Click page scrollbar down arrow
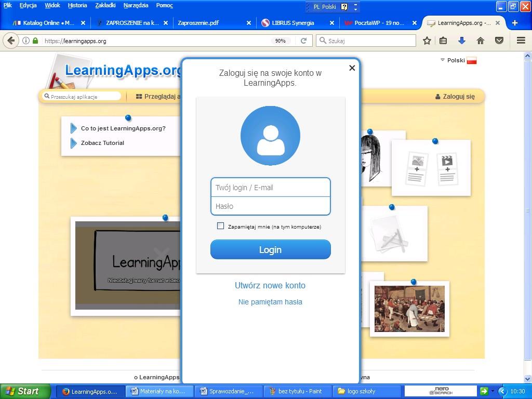The image size is (532, 399). (x=528, y=379)
